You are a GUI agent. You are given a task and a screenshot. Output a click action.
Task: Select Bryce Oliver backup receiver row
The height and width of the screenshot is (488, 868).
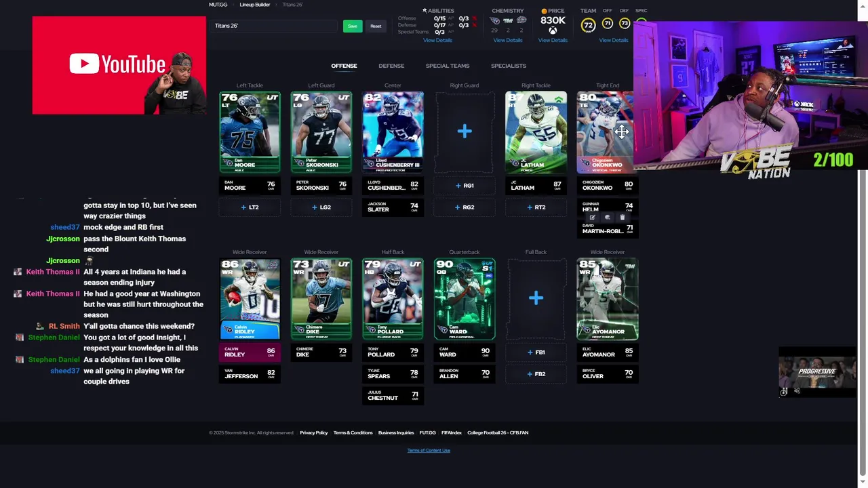pos(608,373)
